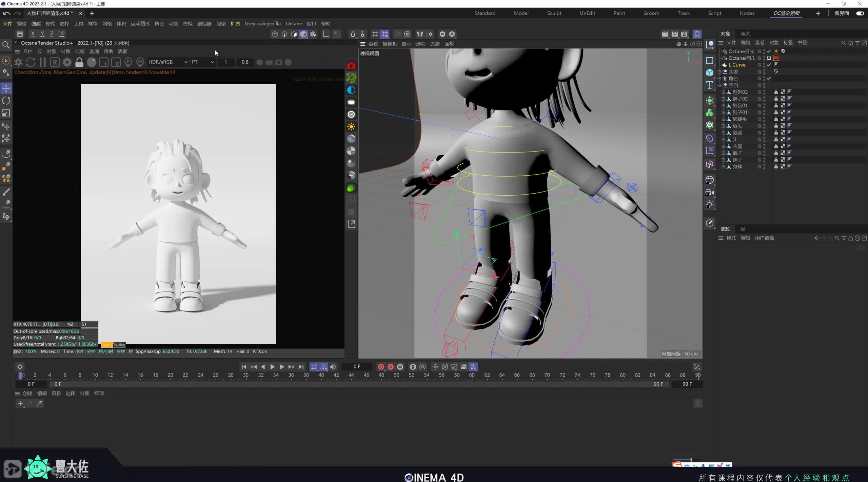The width and height of the screenshot is (868, 482).
Task: Expand the 角色 object tree
Action: pyautogui.click(x=719, y=78)
